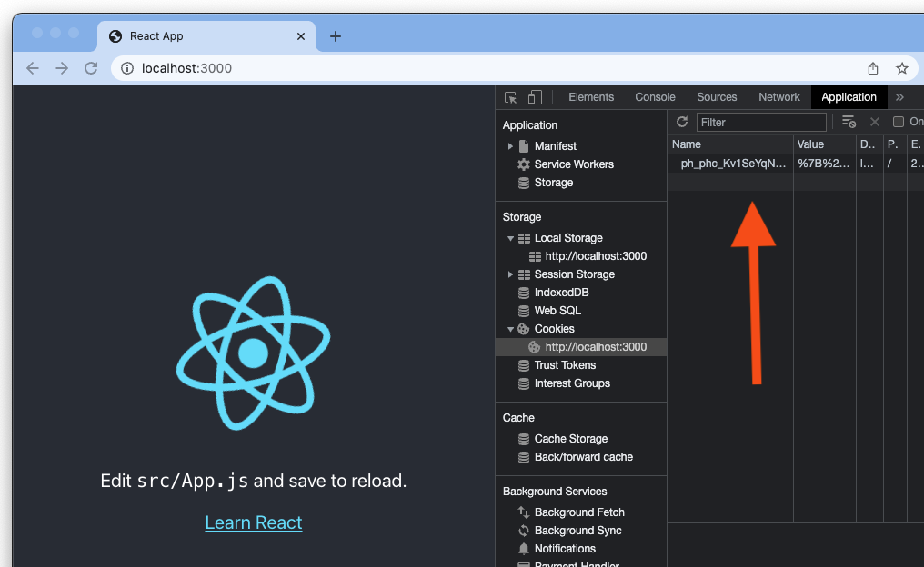The width and height of the screenshot is (924, 567).
Task: Select the ph_phc cookie row
Action: coord(732,164)
